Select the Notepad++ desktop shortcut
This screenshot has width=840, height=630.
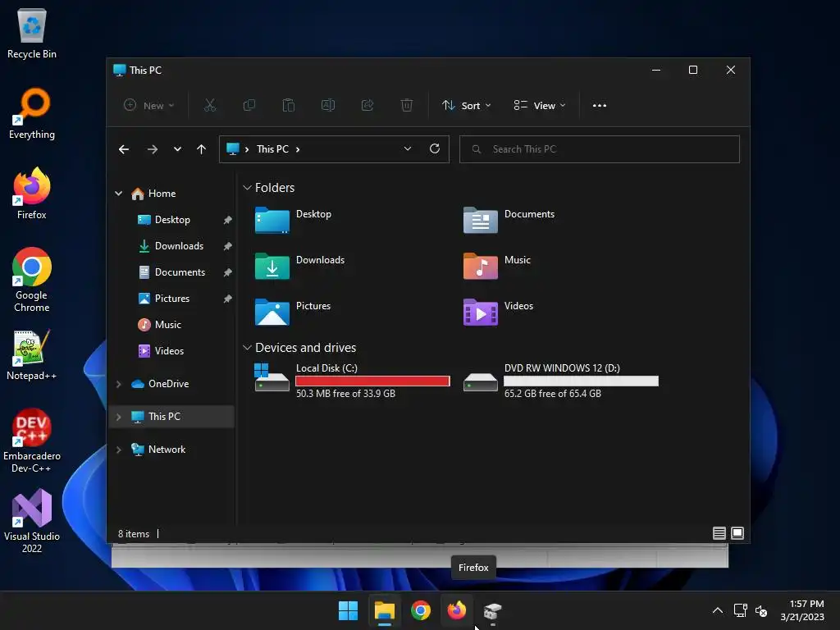(x=32, y=355)
